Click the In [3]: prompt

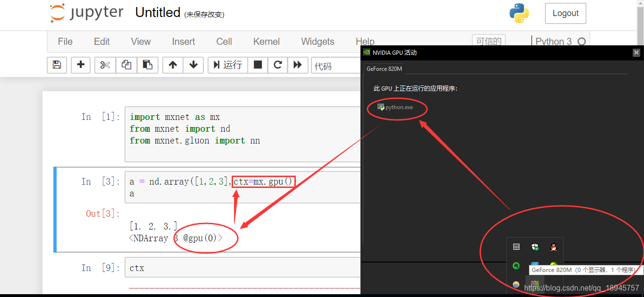coord(101,181)
